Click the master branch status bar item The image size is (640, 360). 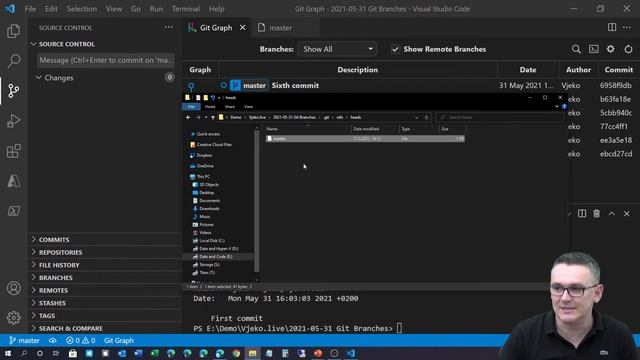(24, 340)
